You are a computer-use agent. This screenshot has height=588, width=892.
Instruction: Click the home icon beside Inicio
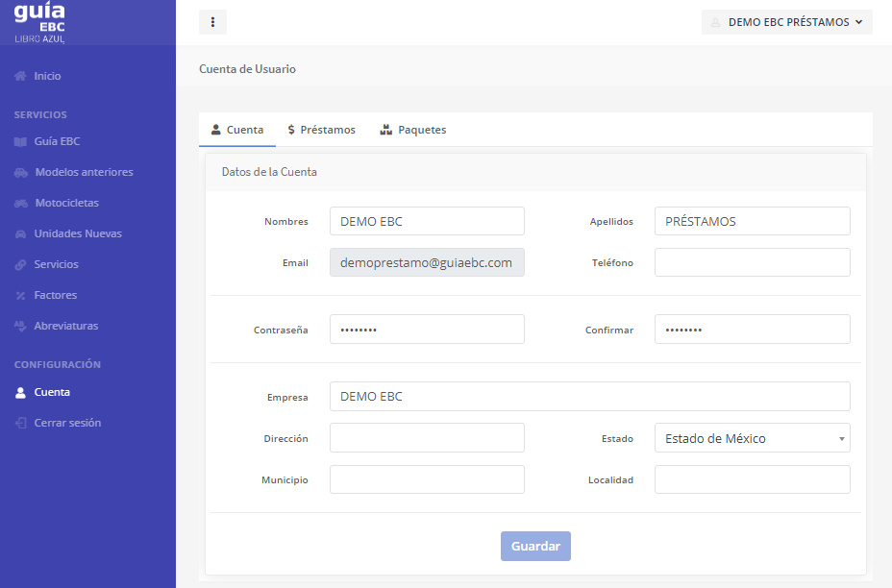[20, 76]
